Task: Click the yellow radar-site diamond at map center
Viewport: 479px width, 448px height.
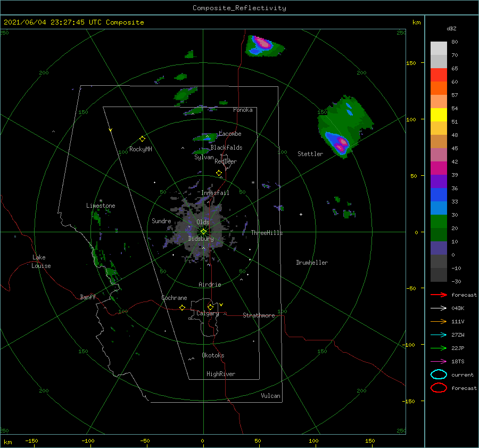Action: 203,232
